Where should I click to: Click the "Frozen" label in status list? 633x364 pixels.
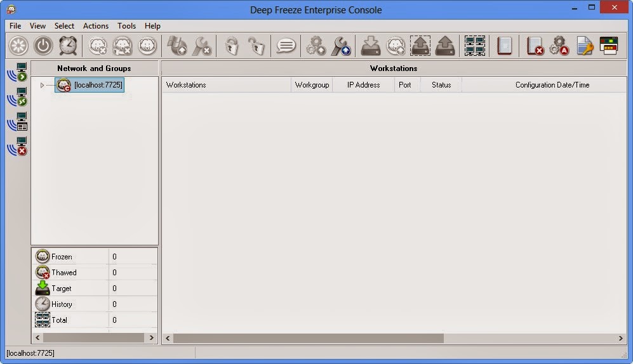(62, 257)
